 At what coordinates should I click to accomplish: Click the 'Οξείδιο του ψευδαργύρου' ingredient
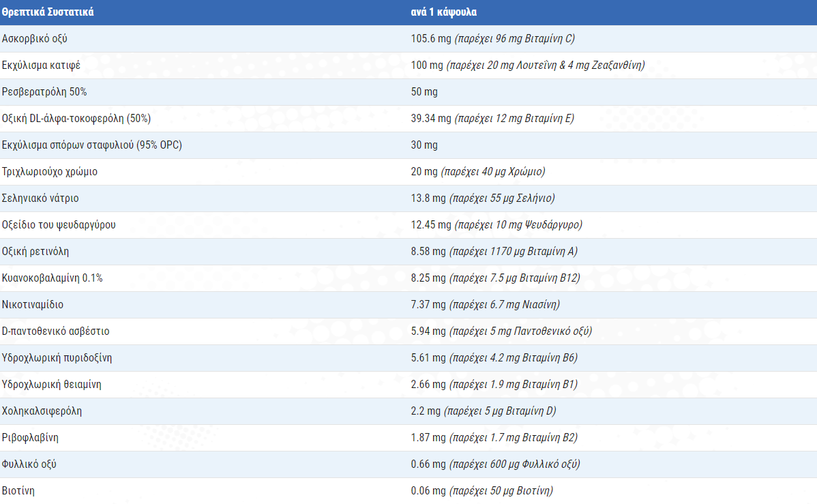pyautogui.click(x=59, y=224)
